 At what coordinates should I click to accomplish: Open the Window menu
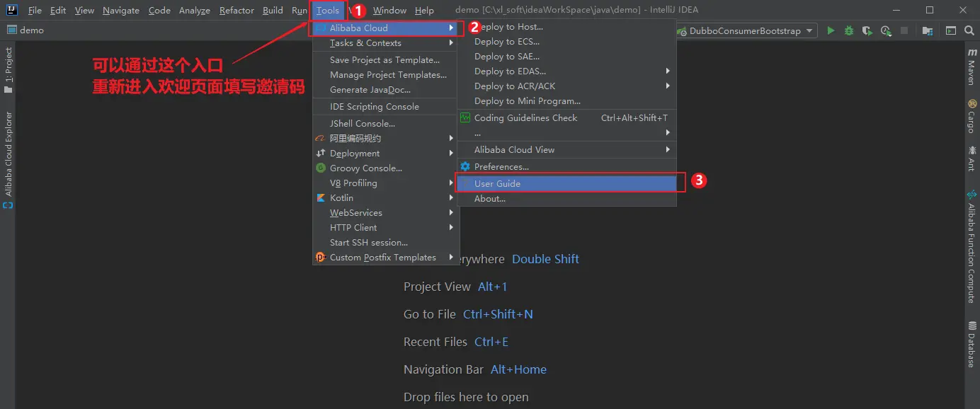(390, 11)
